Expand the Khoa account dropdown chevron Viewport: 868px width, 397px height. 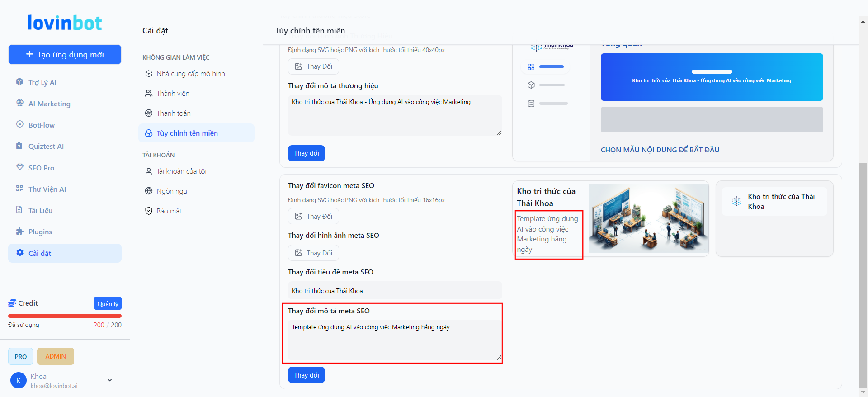[109, 380]
